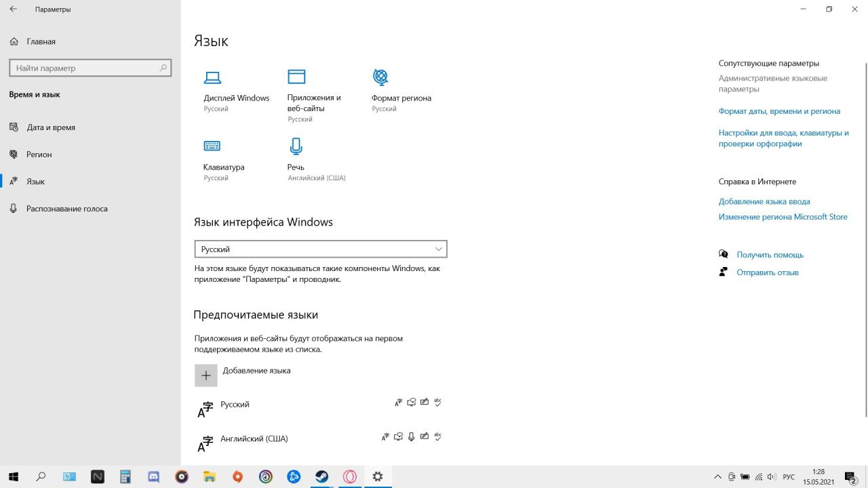Screen dimensions: 868x488
Task: Open the Речь microphone tile
Action: click(316, 160)
